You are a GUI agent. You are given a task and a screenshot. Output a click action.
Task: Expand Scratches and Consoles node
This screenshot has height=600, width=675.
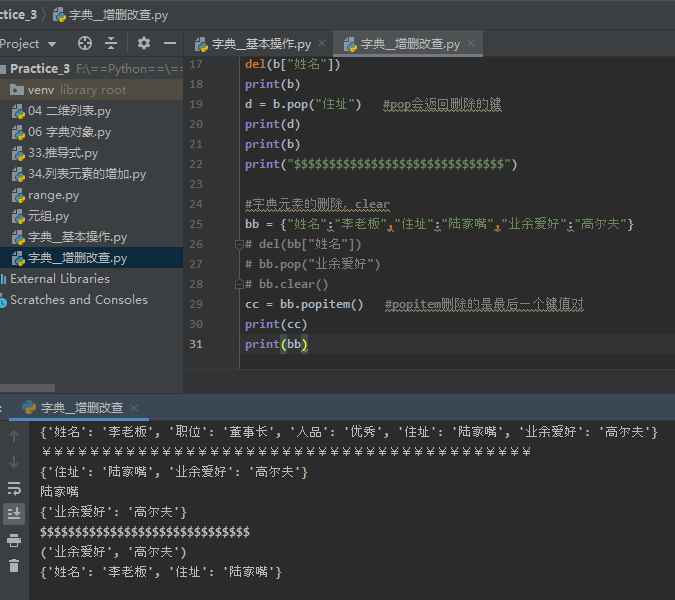click(79, 300)
